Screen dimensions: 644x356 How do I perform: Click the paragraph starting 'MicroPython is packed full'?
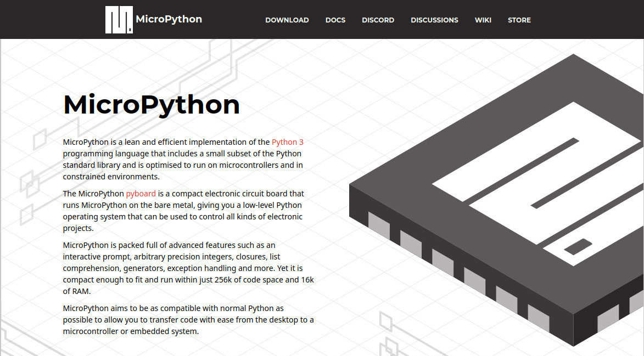point(188,268)
